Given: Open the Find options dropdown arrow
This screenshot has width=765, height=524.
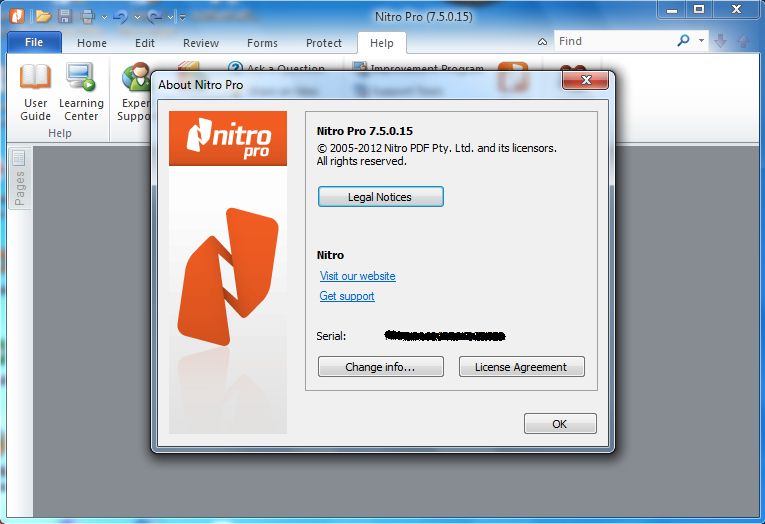Looking at the screenshot, I should pos(701,40).
